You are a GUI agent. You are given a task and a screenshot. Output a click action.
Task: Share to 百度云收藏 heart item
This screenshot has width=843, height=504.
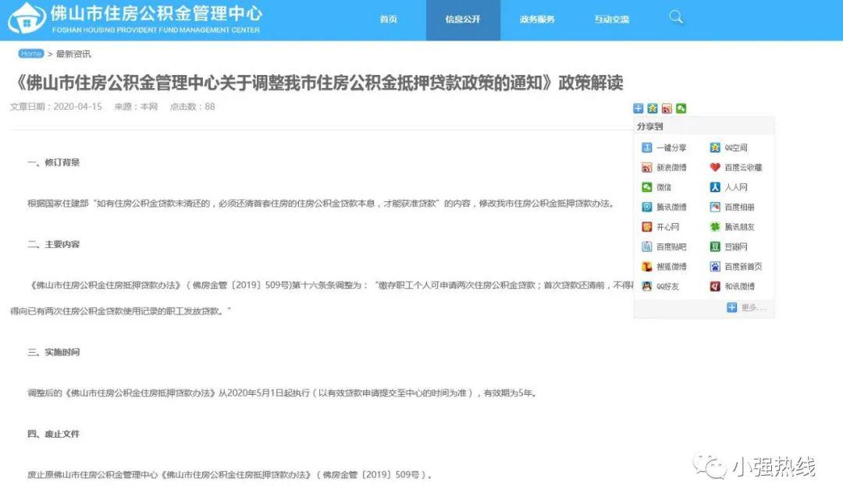[736, 167]
